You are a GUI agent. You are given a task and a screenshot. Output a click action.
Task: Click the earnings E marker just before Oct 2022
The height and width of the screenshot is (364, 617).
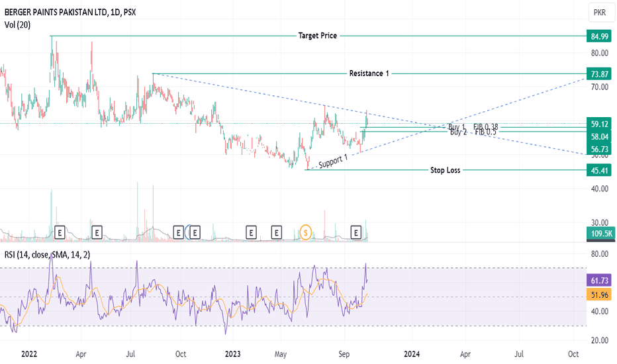coord(178,232)
